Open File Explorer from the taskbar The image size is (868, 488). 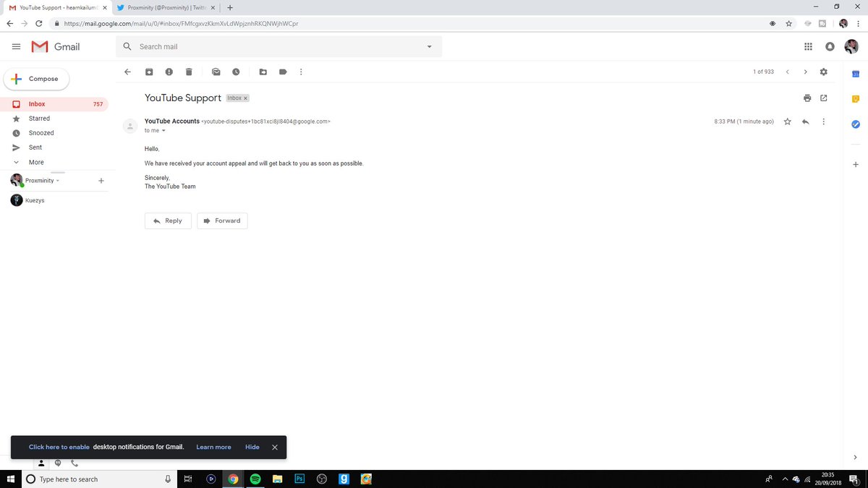277,479
